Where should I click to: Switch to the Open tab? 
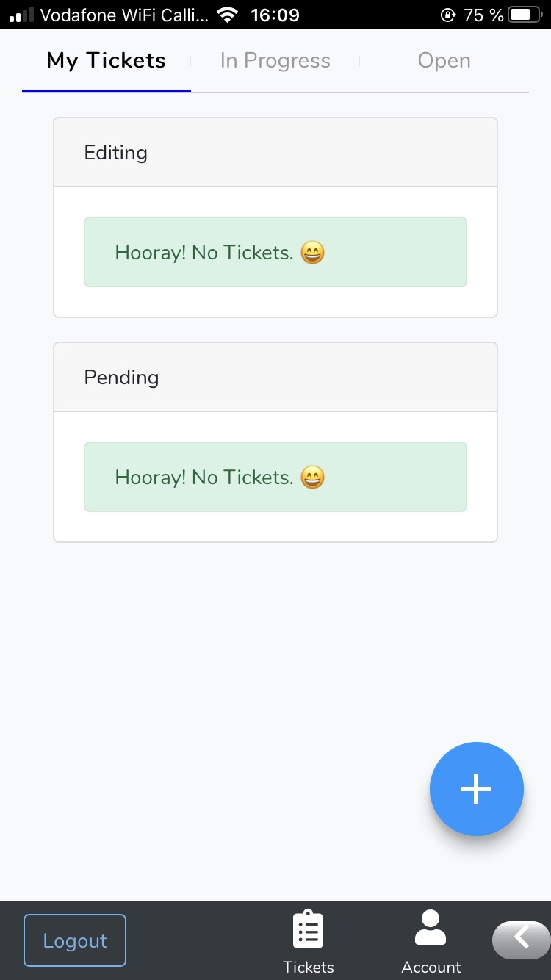click(444, 61)
